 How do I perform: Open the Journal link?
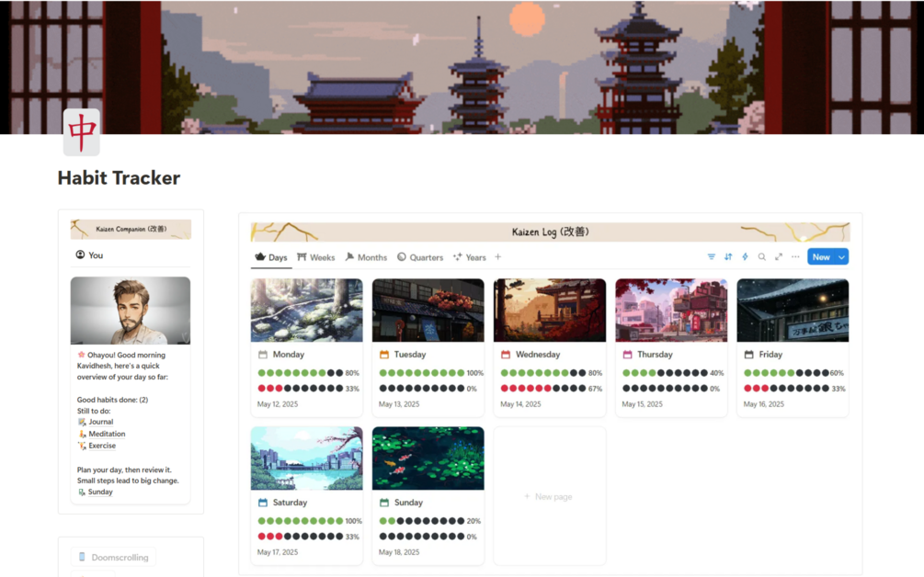coord(101,422)
